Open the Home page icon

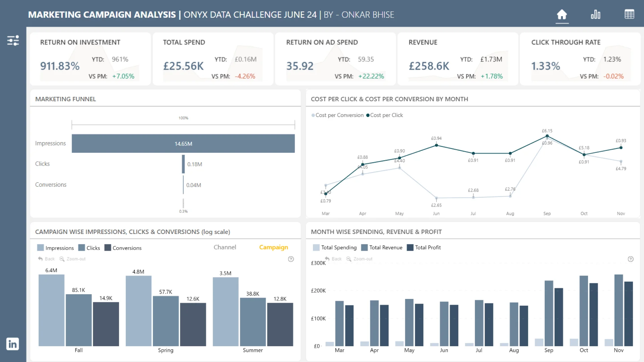click(562, 14)
